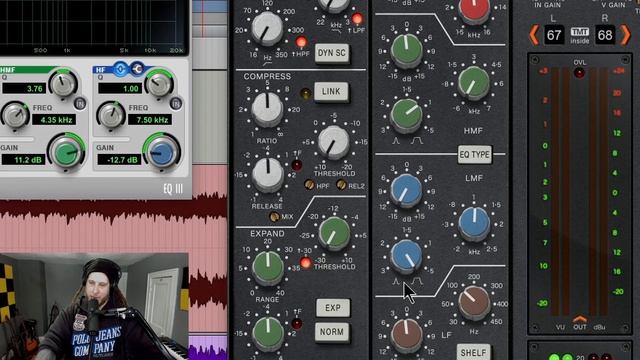This screenshot has width=640, height=360.
Task: Click the brown LF frequency Hz knob
Action: (x=474, y=302)
